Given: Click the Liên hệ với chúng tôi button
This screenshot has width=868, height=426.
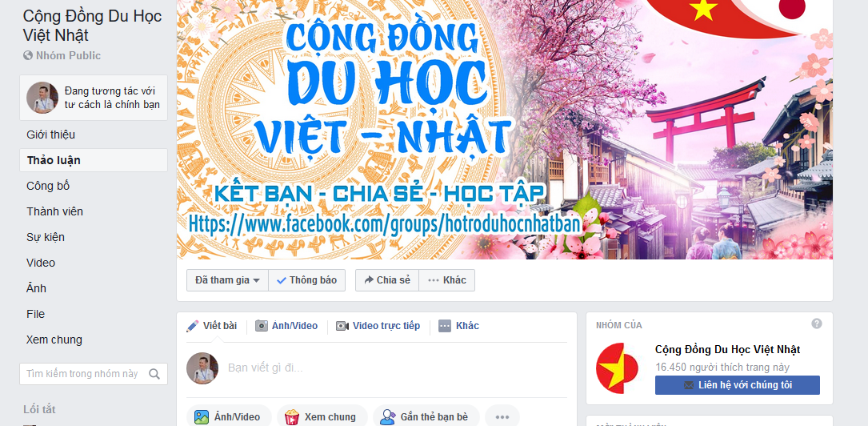Looking at the screenshot, I should [738, 385].
